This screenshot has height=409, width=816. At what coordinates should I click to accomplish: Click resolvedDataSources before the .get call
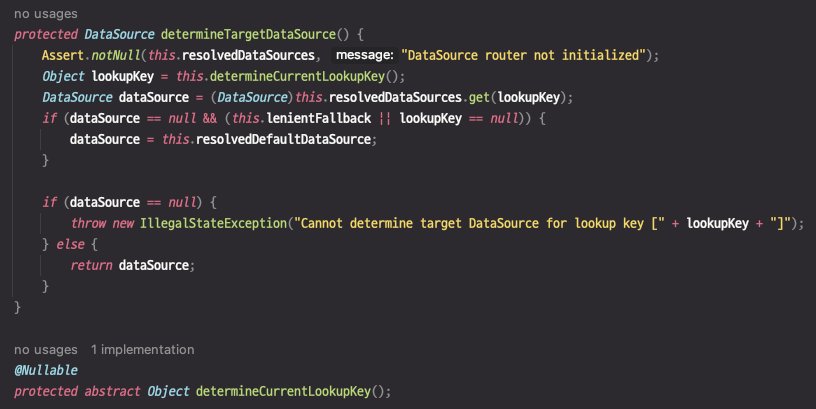[x=395, y=97]
